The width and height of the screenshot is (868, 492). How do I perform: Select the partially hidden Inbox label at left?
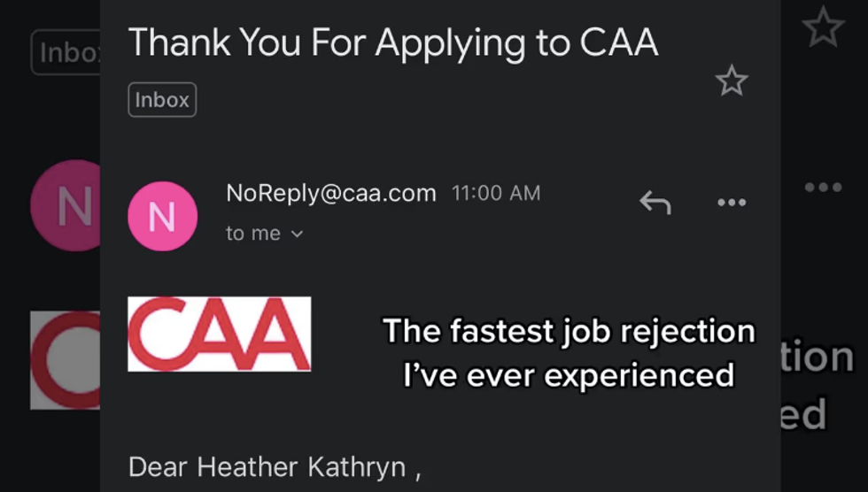click(x=66, y=52)
